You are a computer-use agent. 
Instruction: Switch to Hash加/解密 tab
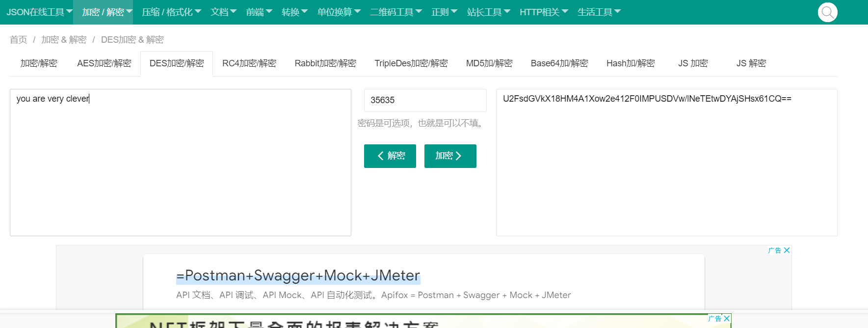coord(631,63)
